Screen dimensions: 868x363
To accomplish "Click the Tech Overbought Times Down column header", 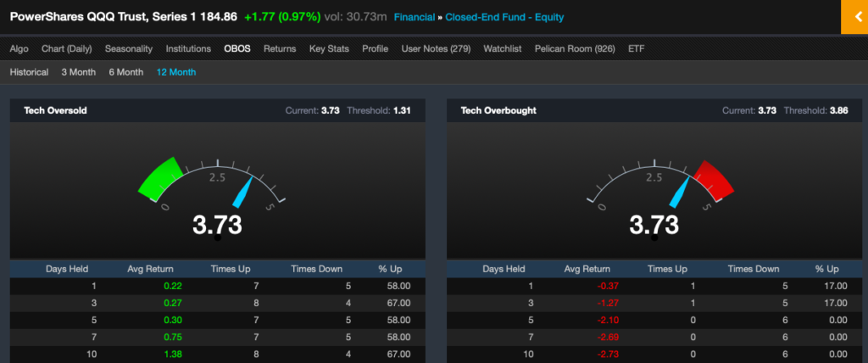I will pyautogui.click(x=754, y=270).
